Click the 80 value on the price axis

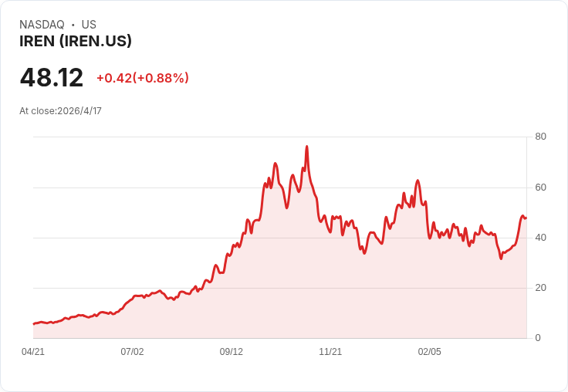pyautogui.click(x=540, y=137)
